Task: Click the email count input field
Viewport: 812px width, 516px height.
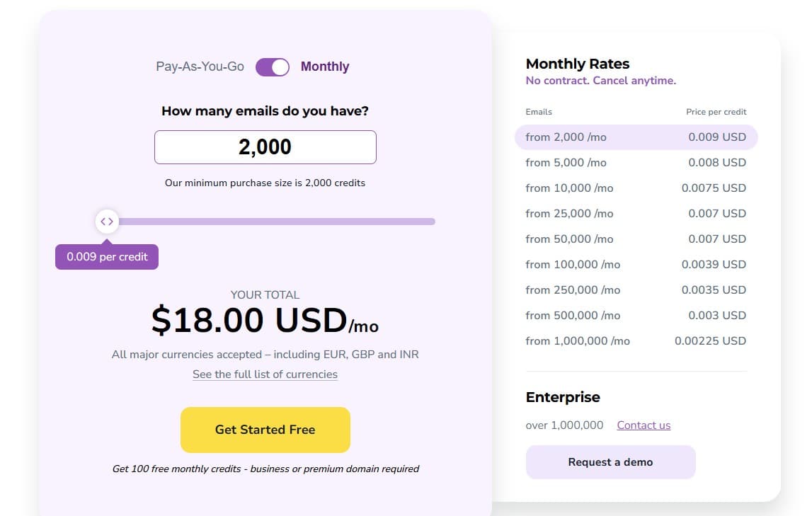Action: (265, 147)
